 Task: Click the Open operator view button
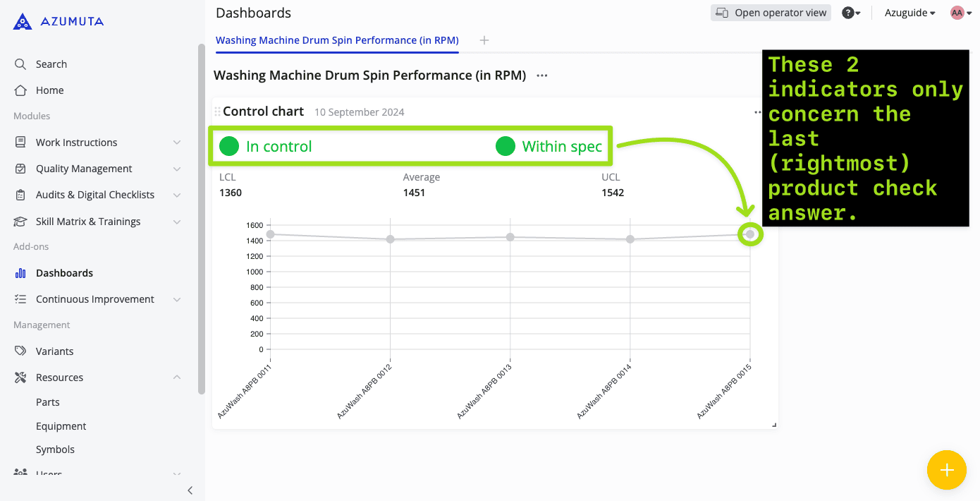pyautogui.click(x=770, y=12)
